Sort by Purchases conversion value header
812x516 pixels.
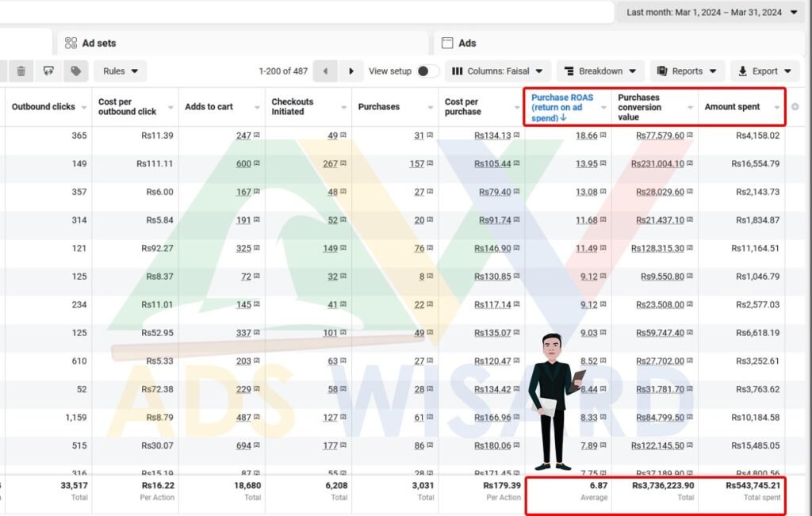click(x=640, y=107)
